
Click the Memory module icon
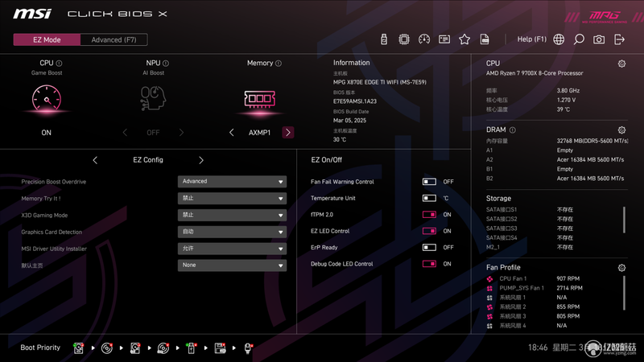point(259,99)
